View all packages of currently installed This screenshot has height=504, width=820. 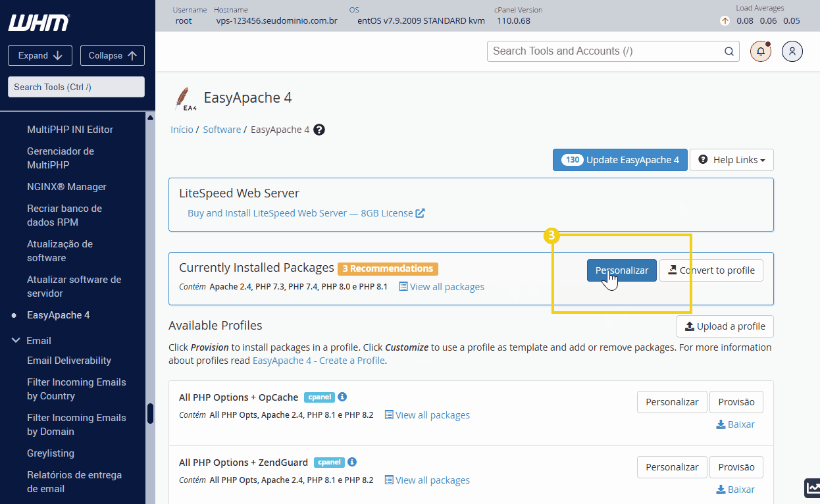[442, 287]
